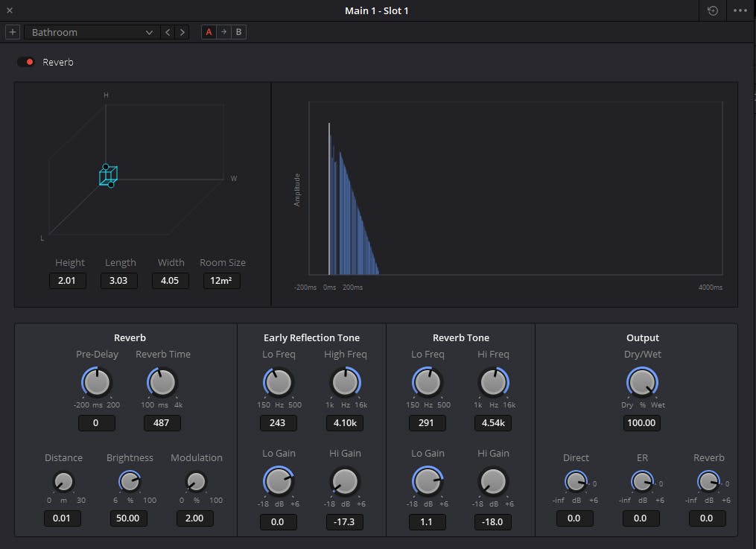Click Early Reflection Tone Lo Freq knob
This screenshot has height=549, width=756.
pos(279,383)
